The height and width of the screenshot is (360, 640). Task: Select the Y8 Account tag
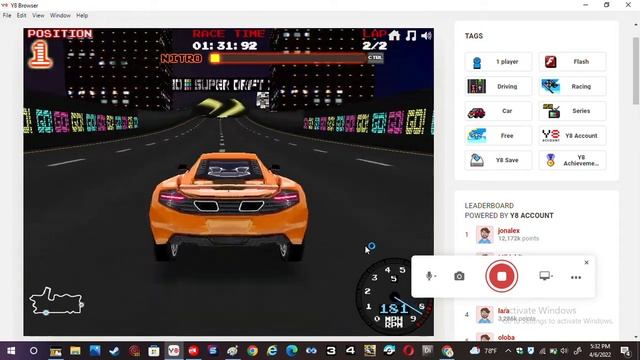[572, 136]
